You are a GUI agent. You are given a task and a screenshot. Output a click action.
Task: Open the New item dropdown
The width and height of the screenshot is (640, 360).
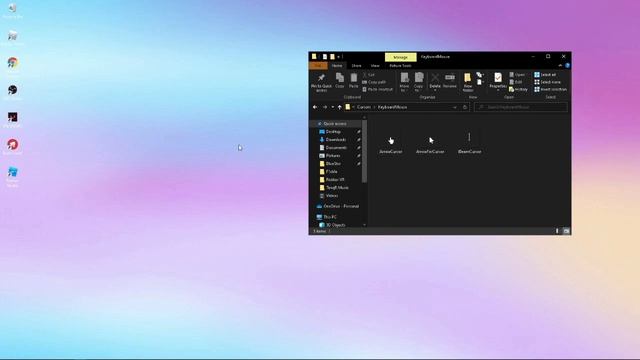pyautogui.click(x=480, y=75)
